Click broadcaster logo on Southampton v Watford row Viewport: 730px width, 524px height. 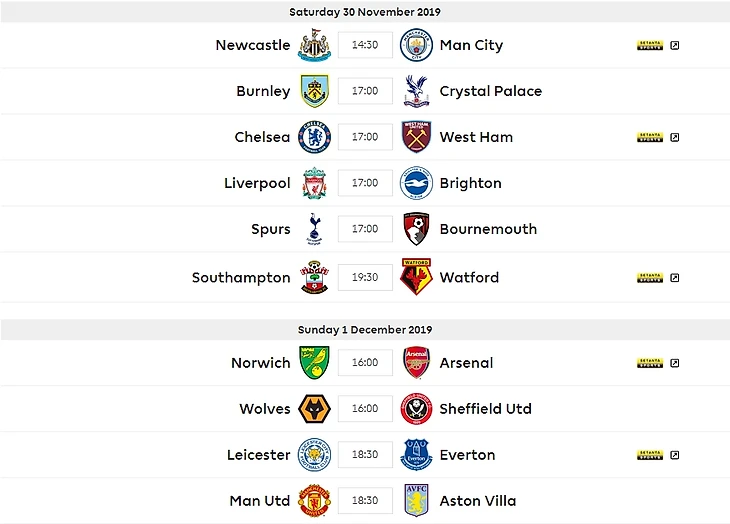tap(650, 277)
